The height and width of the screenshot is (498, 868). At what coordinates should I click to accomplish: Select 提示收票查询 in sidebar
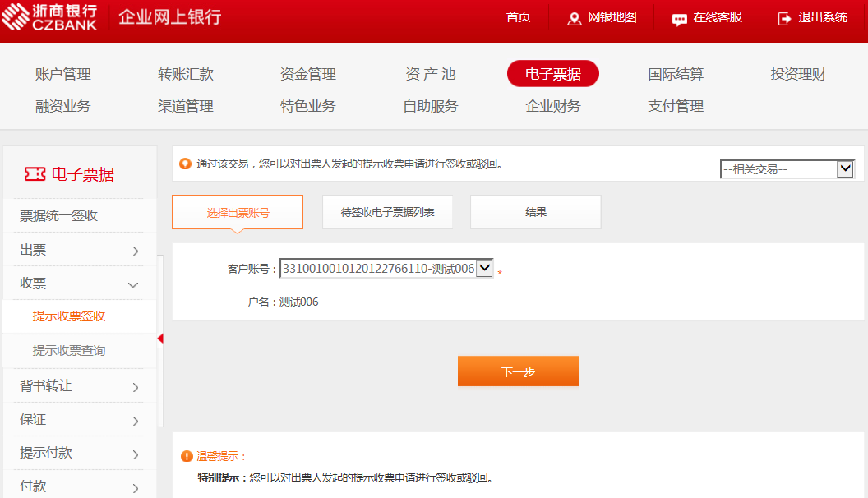point(69,351)
